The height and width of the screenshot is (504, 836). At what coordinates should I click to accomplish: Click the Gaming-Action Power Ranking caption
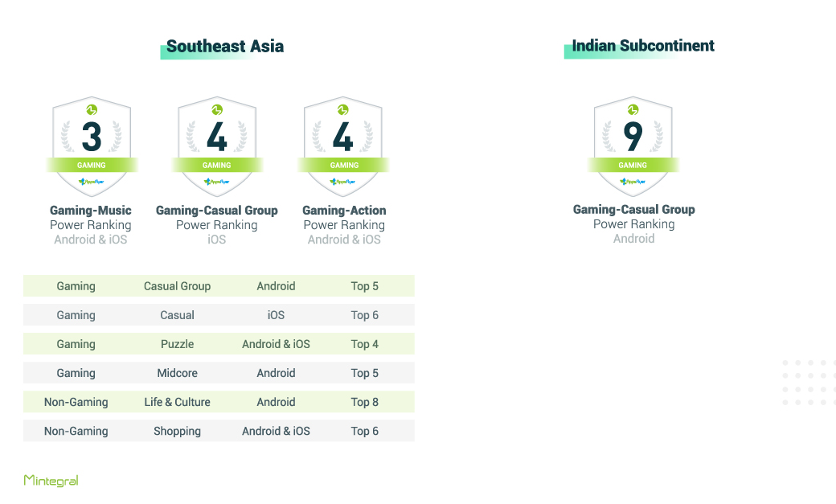(x=344, y=225)
